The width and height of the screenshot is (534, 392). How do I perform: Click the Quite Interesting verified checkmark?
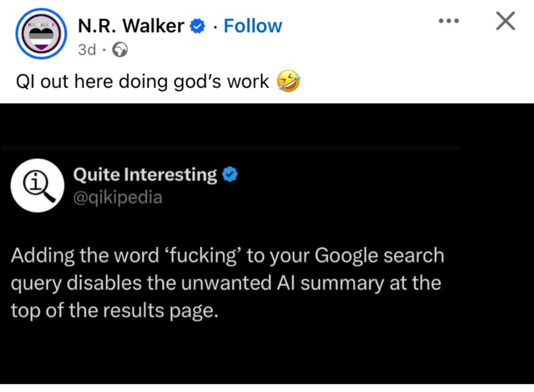point(231,174)
